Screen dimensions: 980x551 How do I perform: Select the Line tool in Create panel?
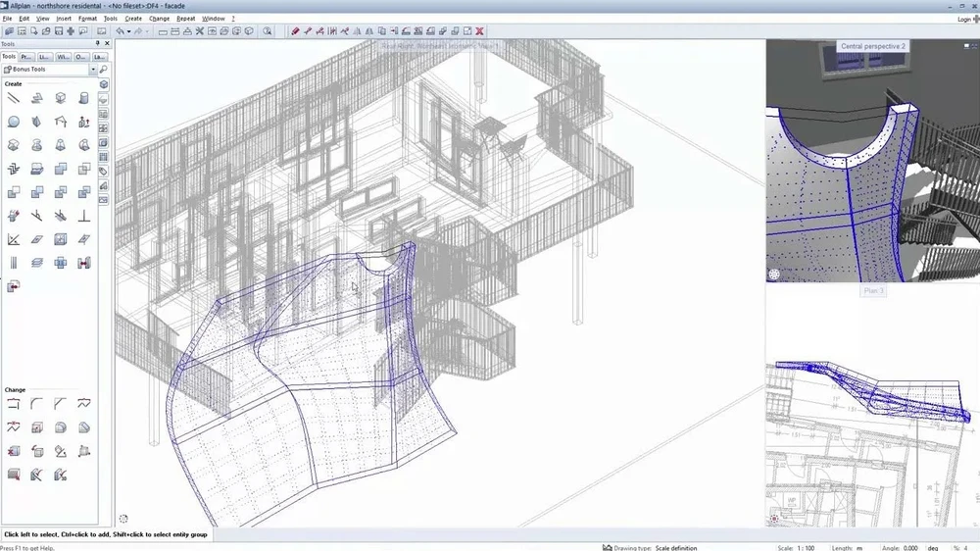coord(14,98)
